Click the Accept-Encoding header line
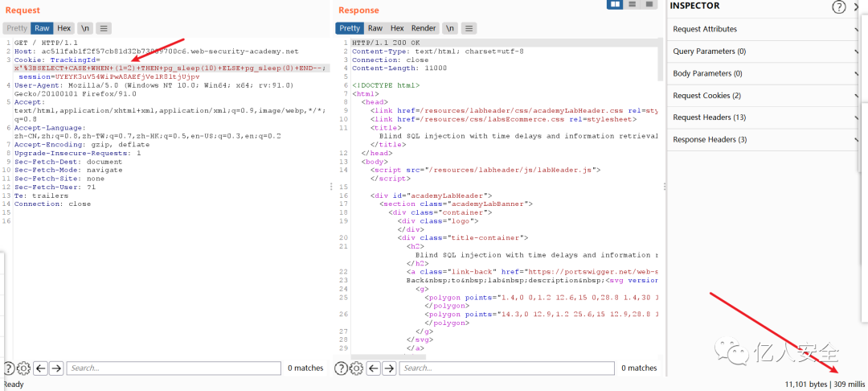 point(80,145)
